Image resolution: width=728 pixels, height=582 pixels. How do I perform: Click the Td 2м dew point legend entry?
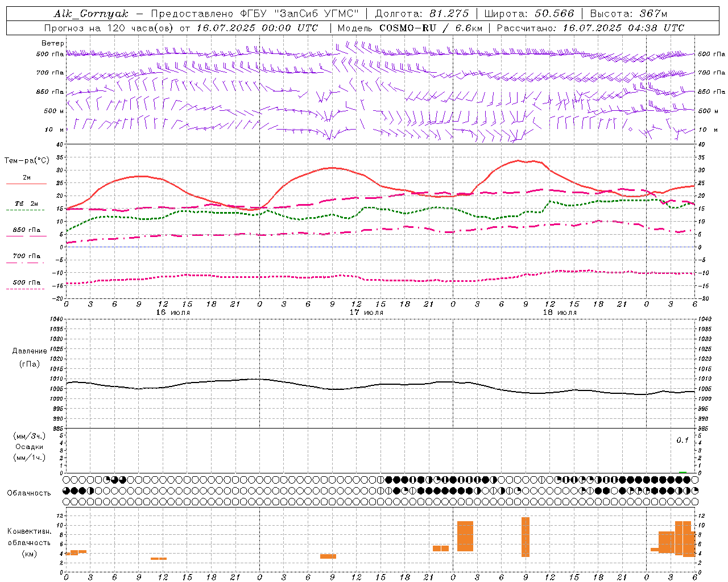pyautogui.click(x=27, y=203)
